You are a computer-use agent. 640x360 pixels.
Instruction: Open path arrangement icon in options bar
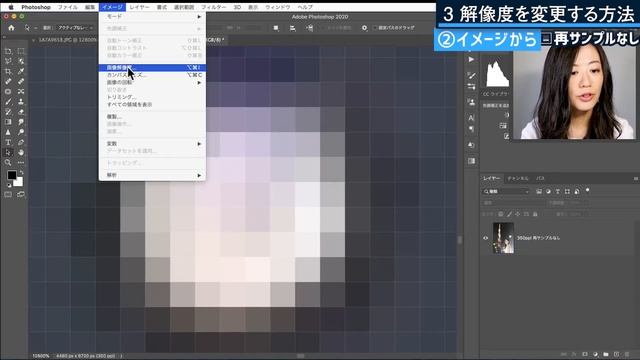pyautogui.click(x=309, y=28)
